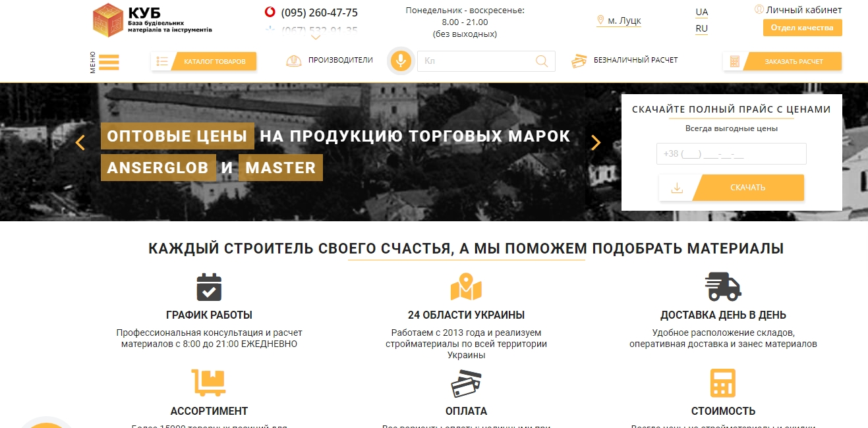This screenshot has height=428, width=868.
Task: Click the magnifier search icon
Action: (x=542, y=61)
